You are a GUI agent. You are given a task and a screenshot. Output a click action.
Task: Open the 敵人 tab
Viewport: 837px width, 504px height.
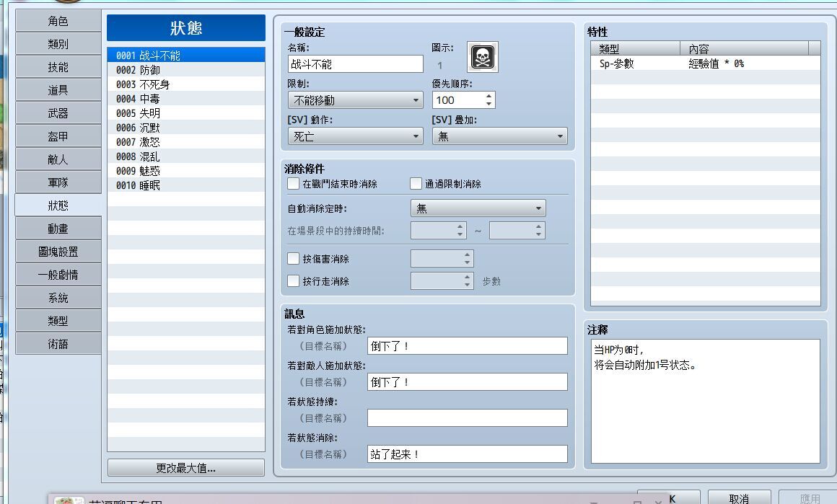point(58,159)
